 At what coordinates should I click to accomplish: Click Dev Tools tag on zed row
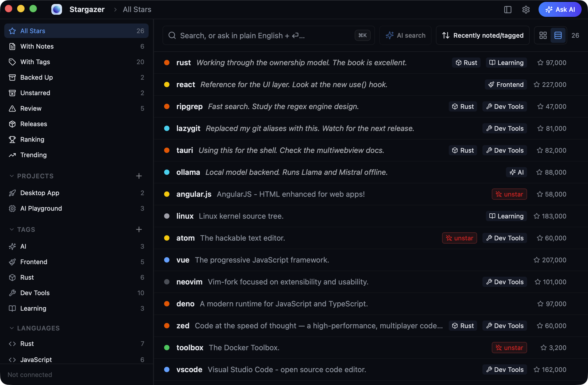click(505, 326)
